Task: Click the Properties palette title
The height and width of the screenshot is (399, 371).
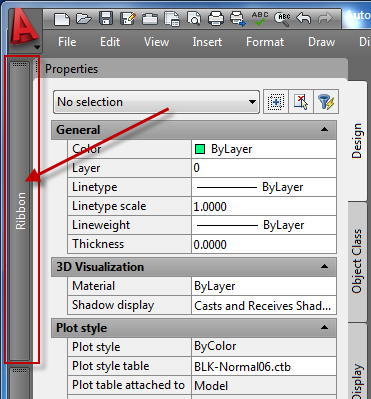Action: [x=71, y=69]
